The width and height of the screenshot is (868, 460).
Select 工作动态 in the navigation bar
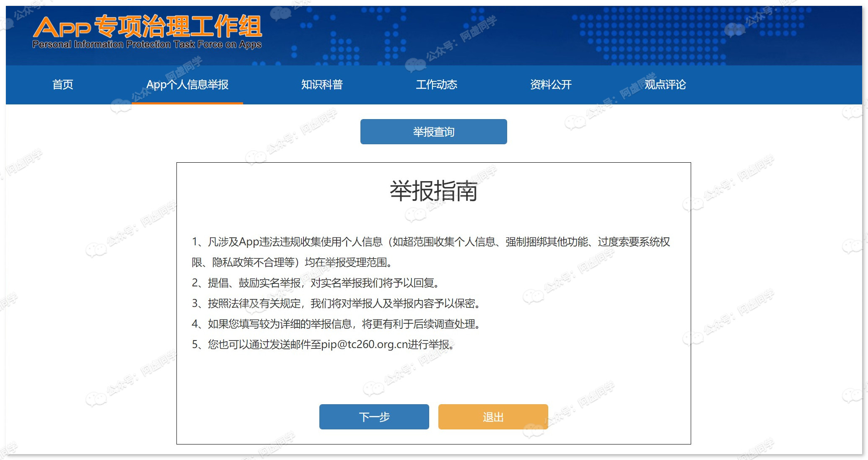pos(436,85)
